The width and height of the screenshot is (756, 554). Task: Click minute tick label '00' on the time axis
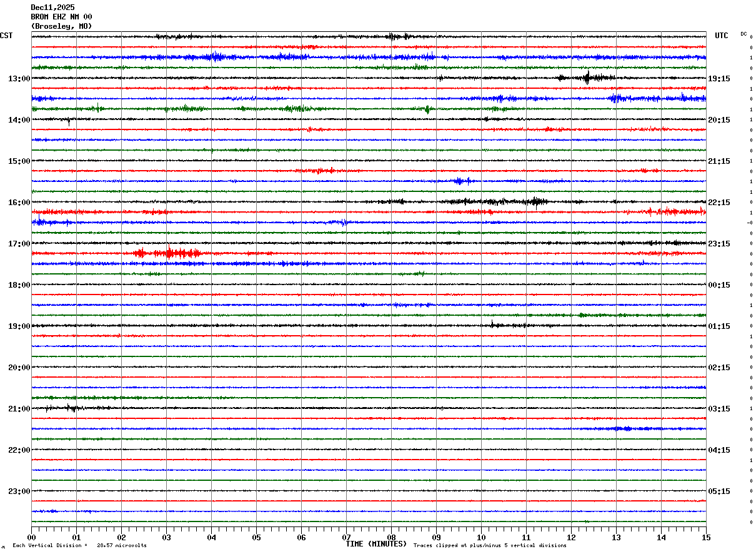coord(32,537)
